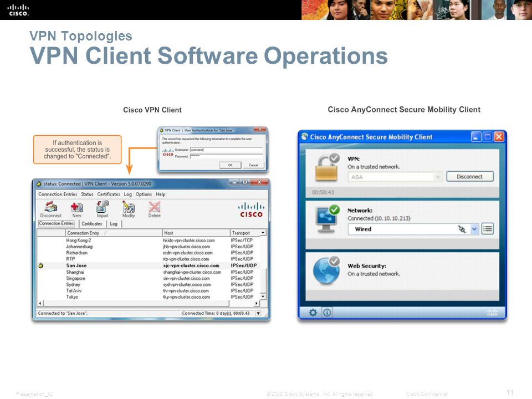This screenshot has width=532, height=399.
Task: Select the Hong Kong-2 connection entry
Action: coord(149,240)
